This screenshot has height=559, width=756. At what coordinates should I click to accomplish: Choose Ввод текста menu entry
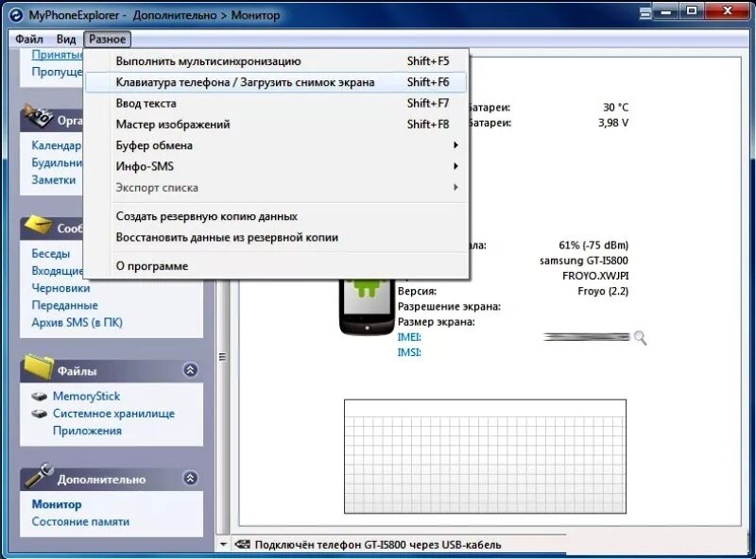coord(276,103)
